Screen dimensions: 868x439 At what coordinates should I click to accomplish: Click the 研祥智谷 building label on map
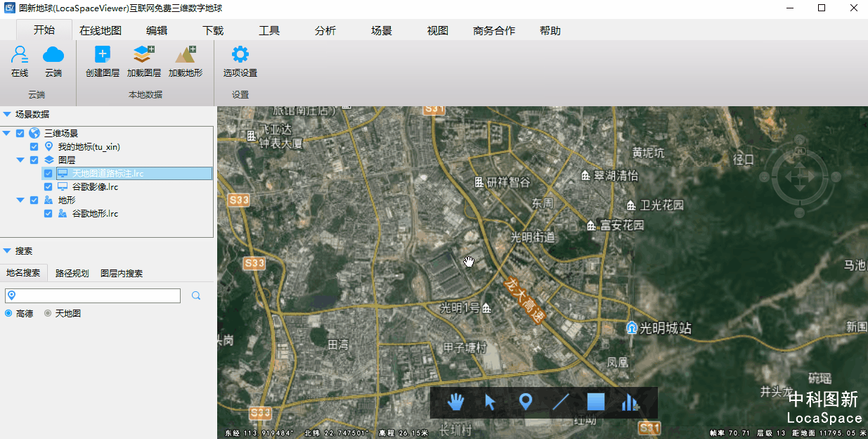tap(509, 182)
